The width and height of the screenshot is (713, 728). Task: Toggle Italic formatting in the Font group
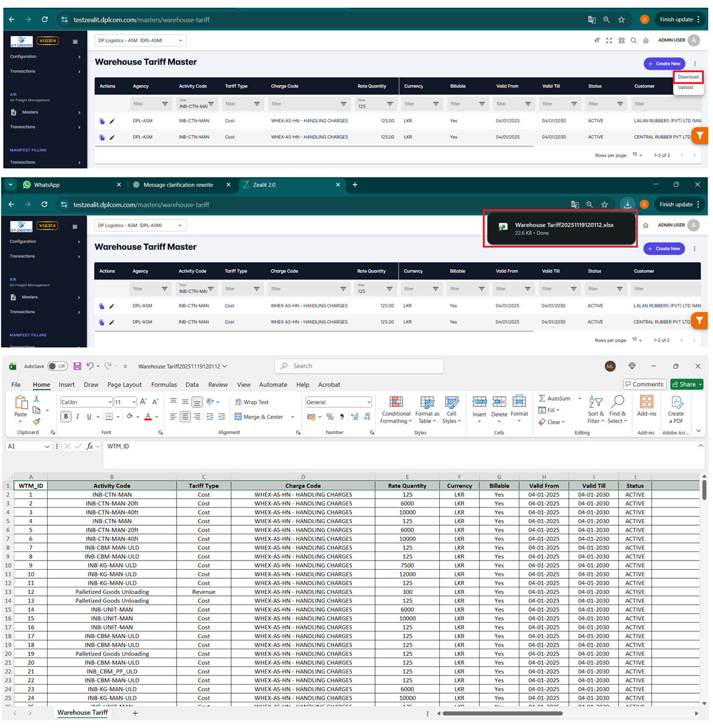coord(78,417)
